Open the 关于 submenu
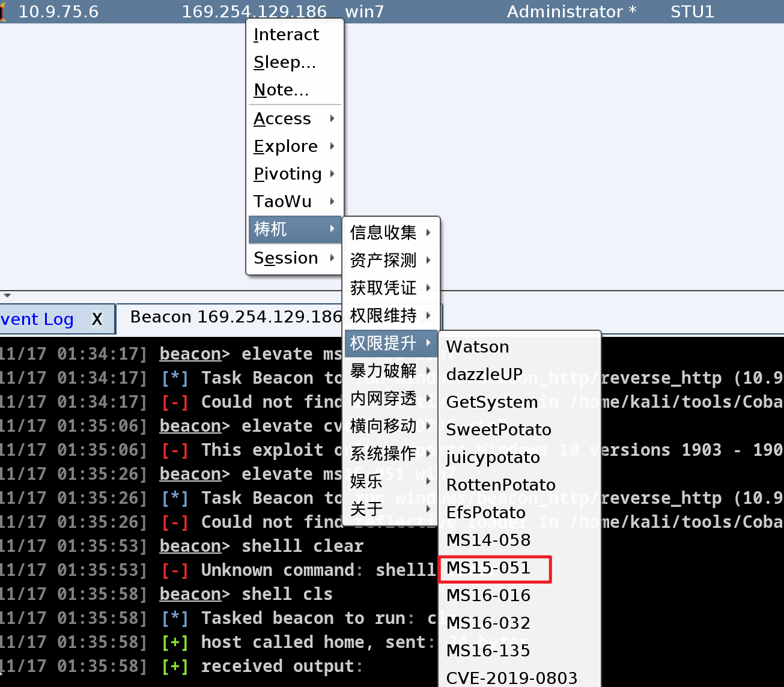Viewport: 784px width, 687px height. tap(391, 509)
